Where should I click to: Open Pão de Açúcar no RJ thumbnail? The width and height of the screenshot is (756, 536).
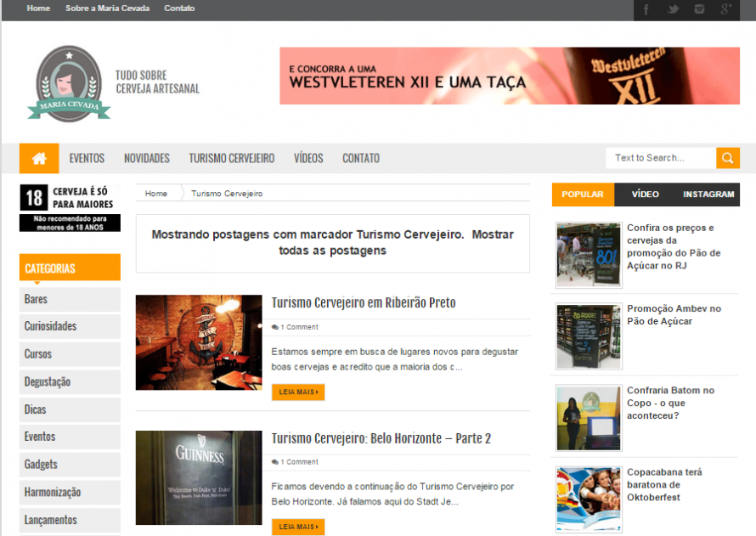pos(589,255)
